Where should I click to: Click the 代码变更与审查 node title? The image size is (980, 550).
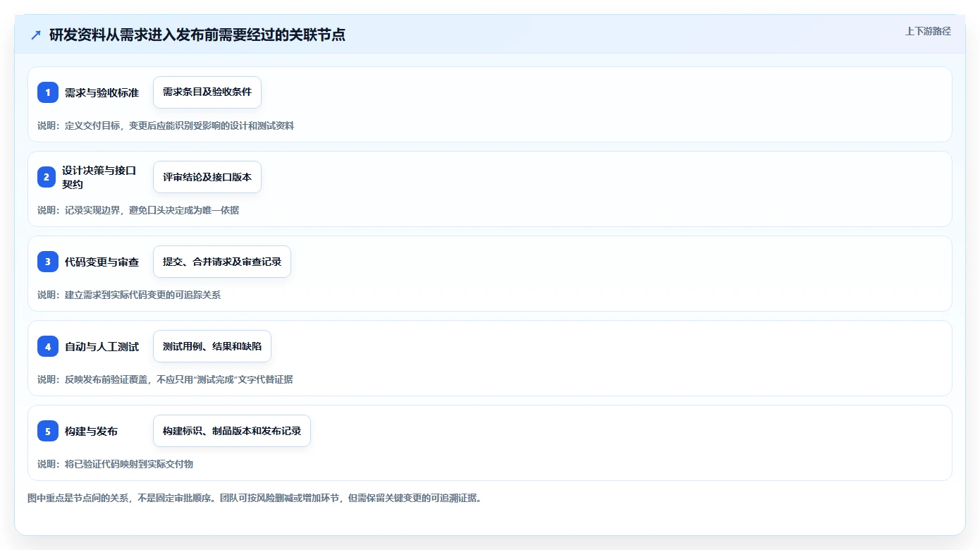click(102, 262)
